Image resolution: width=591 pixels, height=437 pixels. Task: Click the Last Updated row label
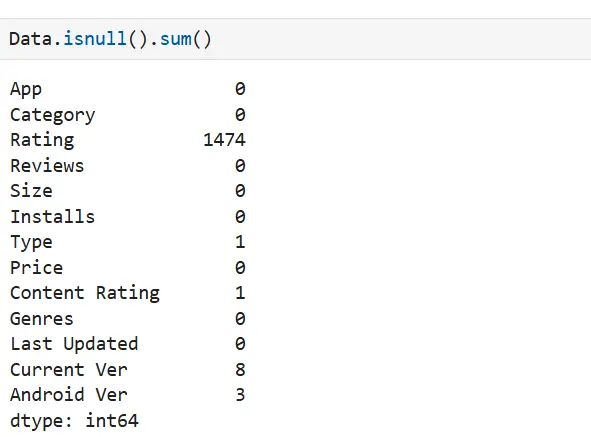tap(74, 344)
